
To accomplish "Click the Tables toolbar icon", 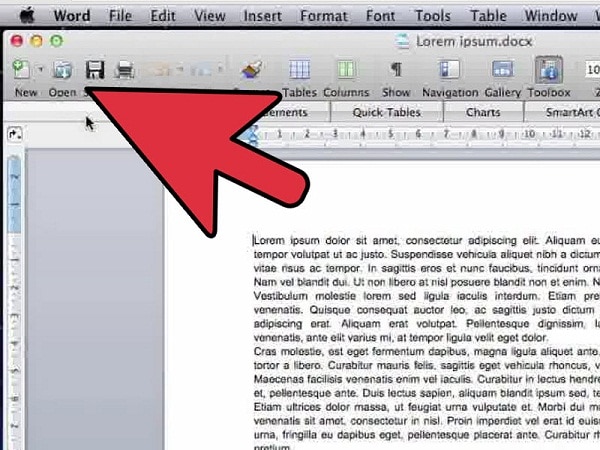I will [299, 70].
